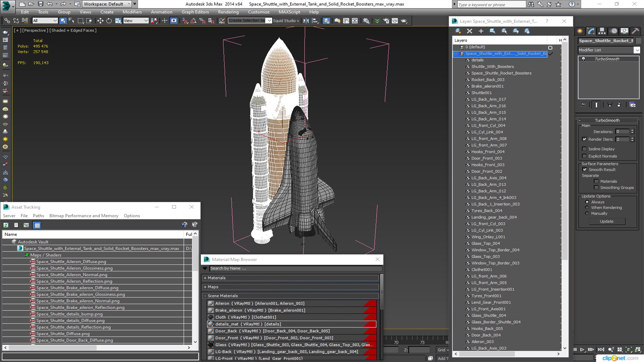Open the Modifier List dropdown
Image resolution: width=644 pixels, height=362 pixels.
pos(609,50)
